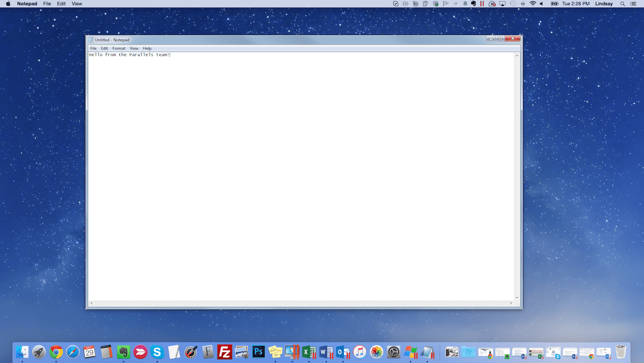Image resolution: width=644 pixels, height=363 pixels.
Task: Open the Help menu in Notepad
Action: pyautogui.click(x=147, y=48)
